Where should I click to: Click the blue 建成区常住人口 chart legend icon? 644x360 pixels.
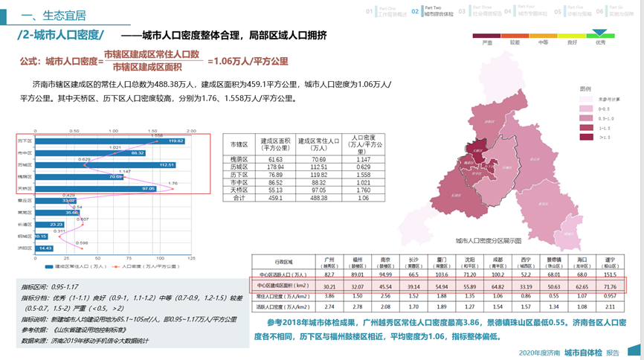coord(49,267)
